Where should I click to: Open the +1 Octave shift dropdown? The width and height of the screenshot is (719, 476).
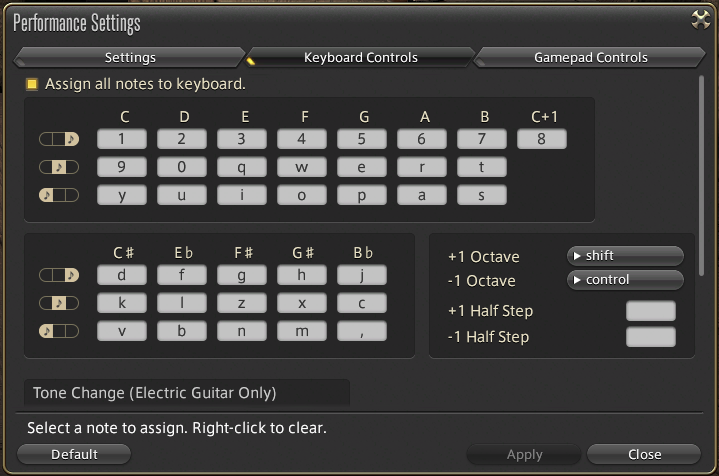(x=625, y=255)
